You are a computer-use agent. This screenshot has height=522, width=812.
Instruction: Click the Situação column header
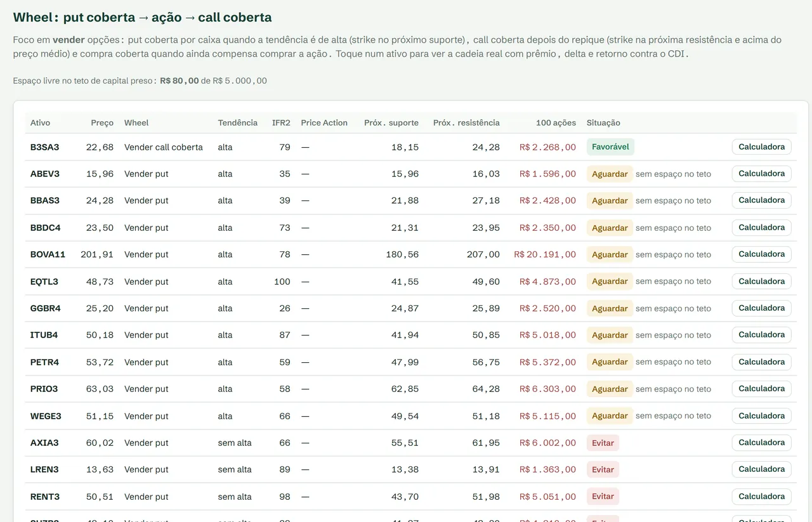pyautogui.click(x=603, y=123)
